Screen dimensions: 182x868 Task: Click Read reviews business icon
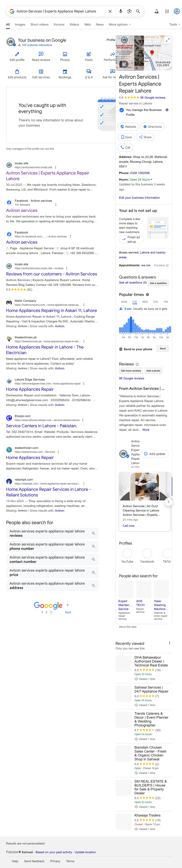pyautogui.click(x=41, y=56)
